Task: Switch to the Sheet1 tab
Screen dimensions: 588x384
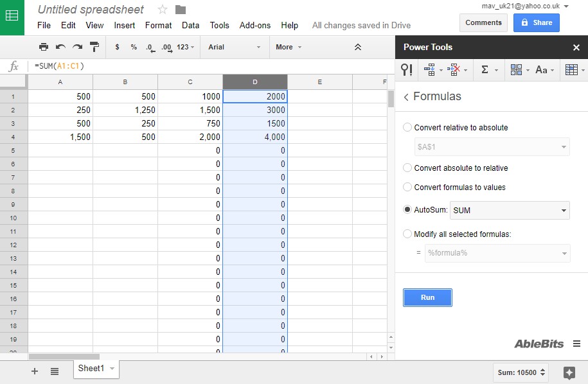Action: click(91, 369)
